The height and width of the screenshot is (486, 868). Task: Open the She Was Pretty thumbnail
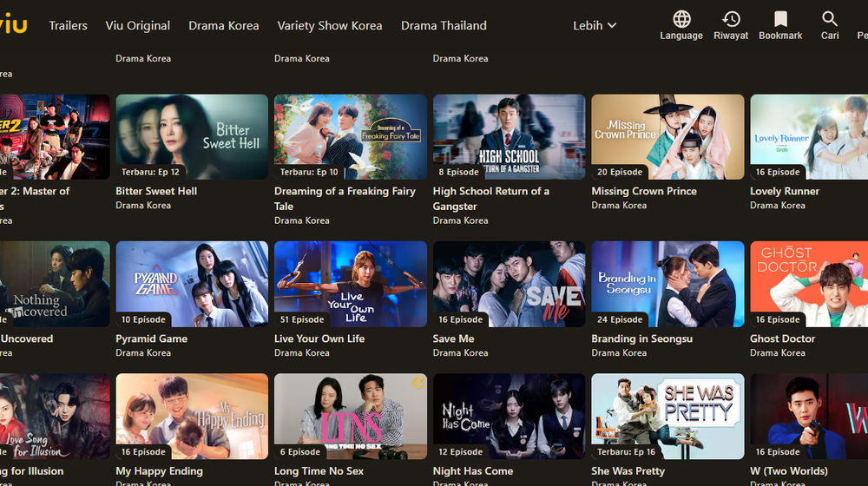pyautogui.click(x=667, y=417)
